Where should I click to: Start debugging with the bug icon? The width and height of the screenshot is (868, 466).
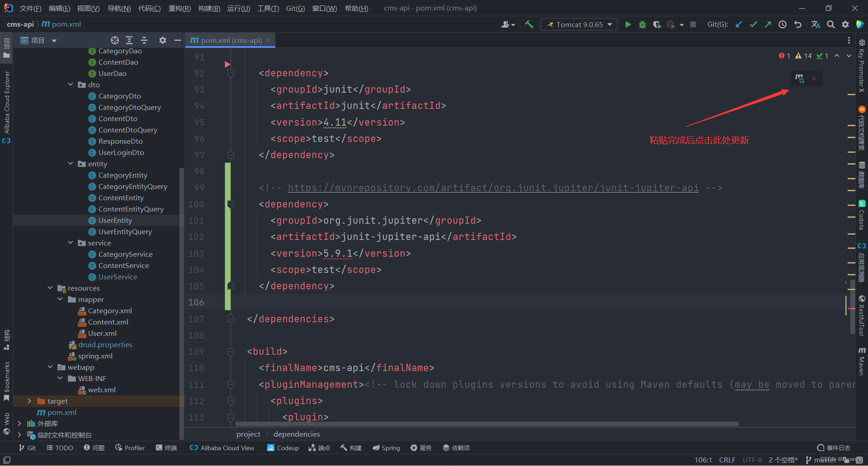(x=642, y=24)
